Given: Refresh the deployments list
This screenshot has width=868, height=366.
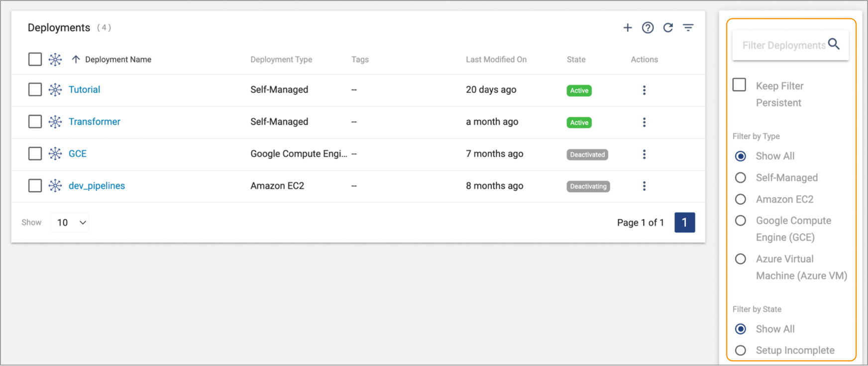Looking at the screenshot, I should [x=668, y=28].
